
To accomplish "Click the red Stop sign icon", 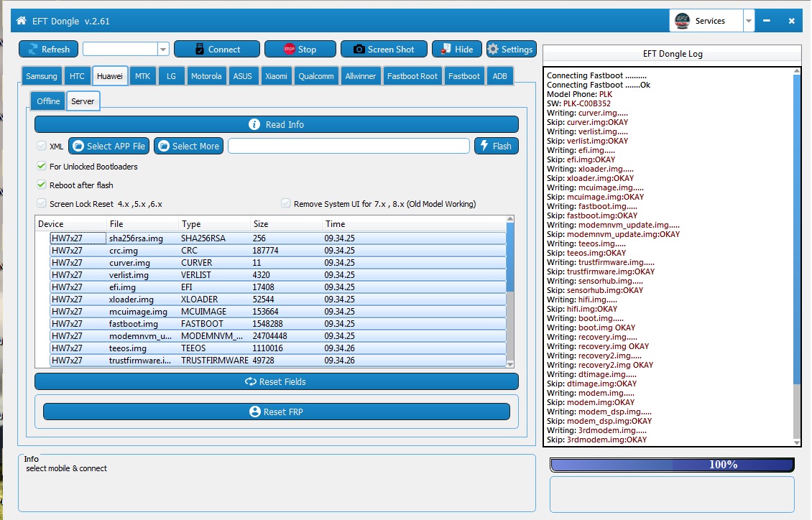I will [x=290, y=49].
